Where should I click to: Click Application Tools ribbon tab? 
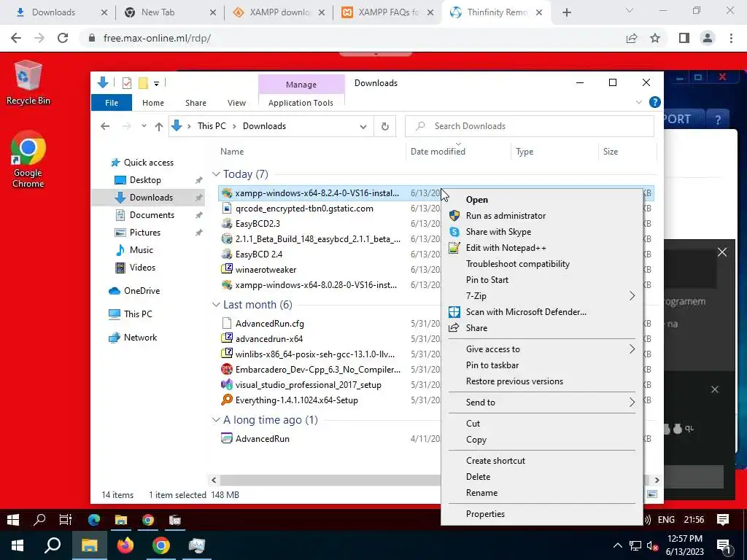click(x=301, y=103)
